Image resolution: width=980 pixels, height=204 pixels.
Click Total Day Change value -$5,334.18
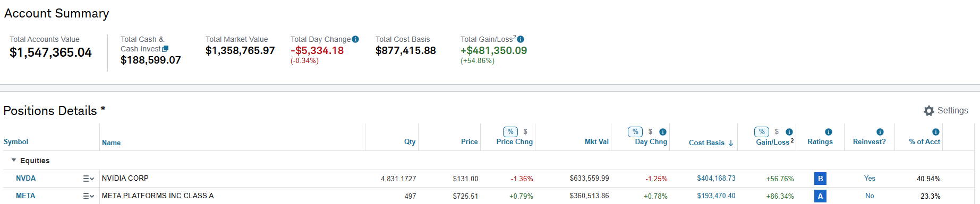click(x=317, y=50)
